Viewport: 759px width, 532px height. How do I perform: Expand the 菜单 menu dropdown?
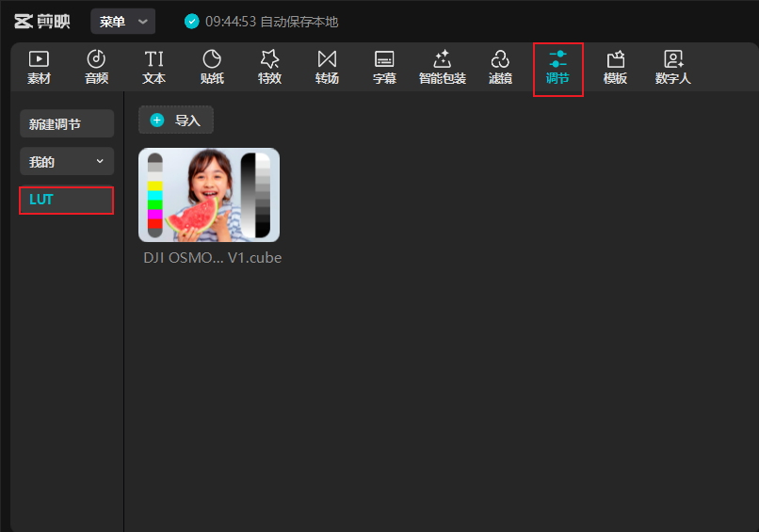tap(122, 22)
